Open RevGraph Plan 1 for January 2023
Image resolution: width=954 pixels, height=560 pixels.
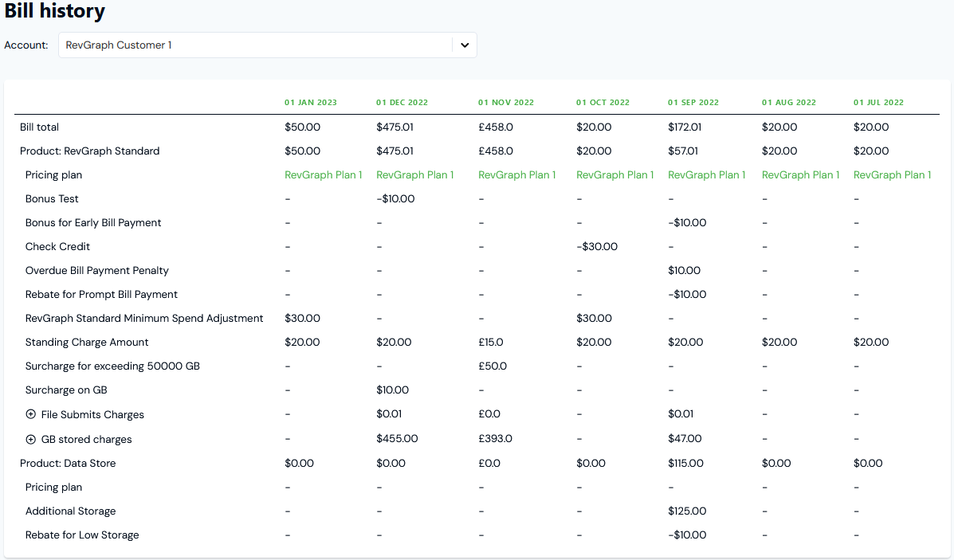click(323, 174)
